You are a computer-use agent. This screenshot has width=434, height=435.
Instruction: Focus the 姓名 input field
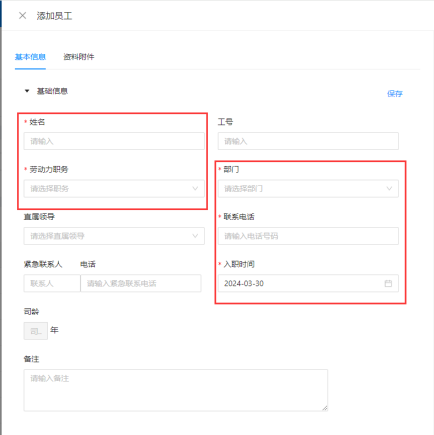[x=114, y=141]
